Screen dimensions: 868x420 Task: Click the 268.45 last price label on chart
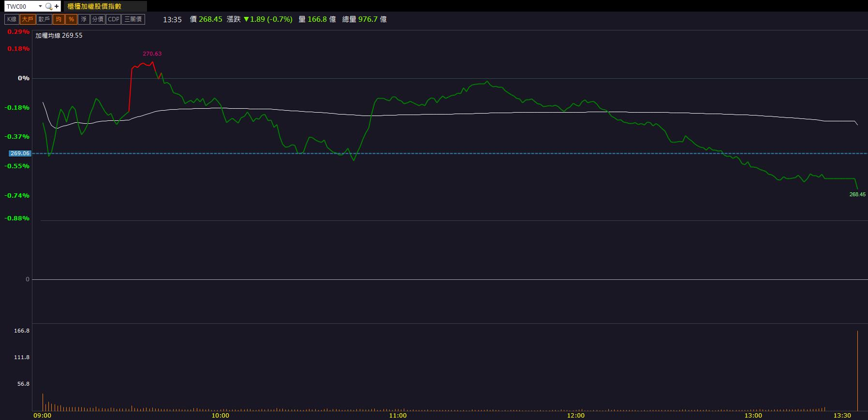point(857,194)
